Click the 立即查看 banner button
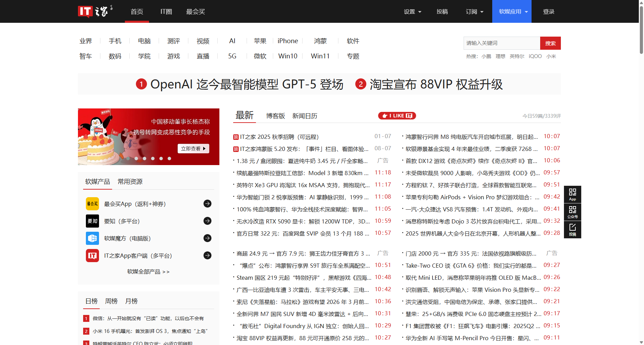Viewport: 644px width, 345px height. click(x=194, y=148)
